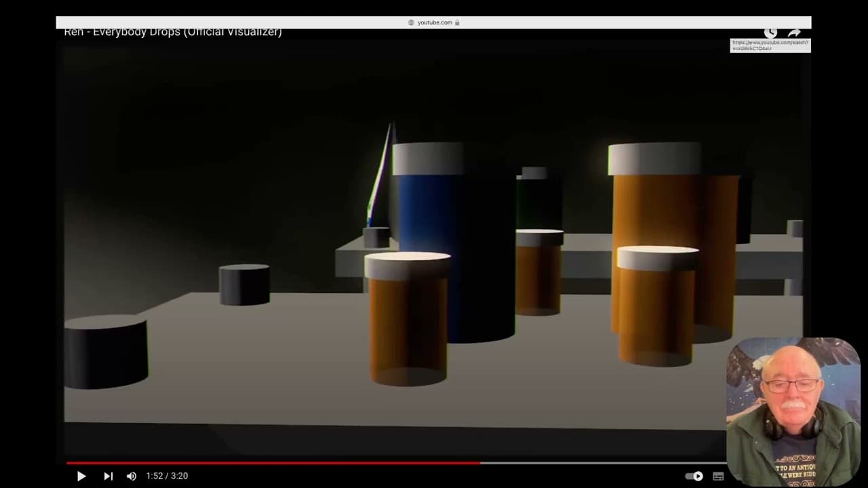Click the red played portion of progress bar

pyautogui.click(x=271, y=463)
